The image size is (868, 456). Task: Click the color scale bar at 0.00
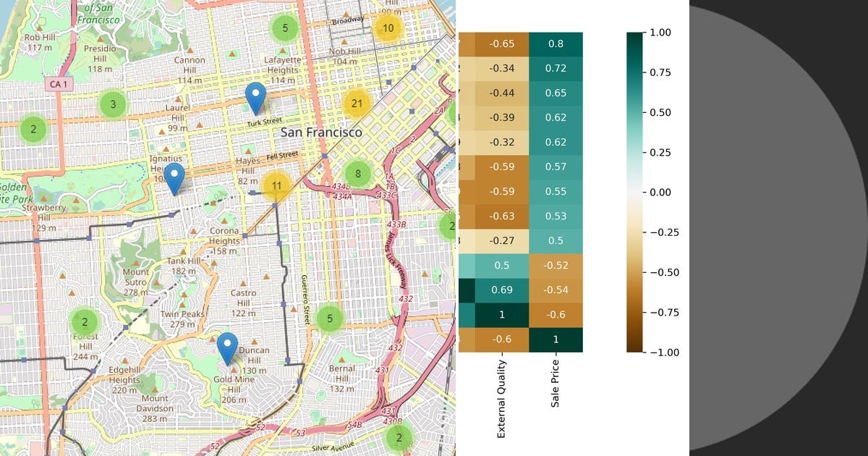[x=634, y=193]
